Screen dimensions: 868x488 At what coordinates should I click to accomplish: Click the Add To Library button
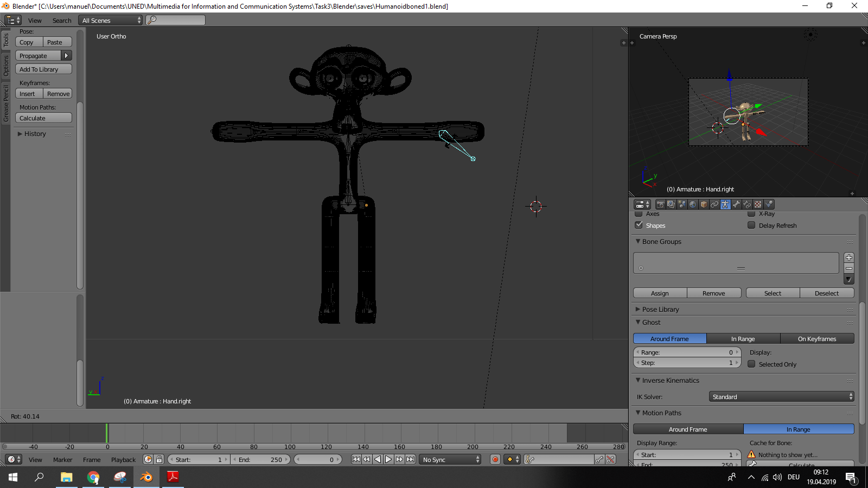[43, 69]
